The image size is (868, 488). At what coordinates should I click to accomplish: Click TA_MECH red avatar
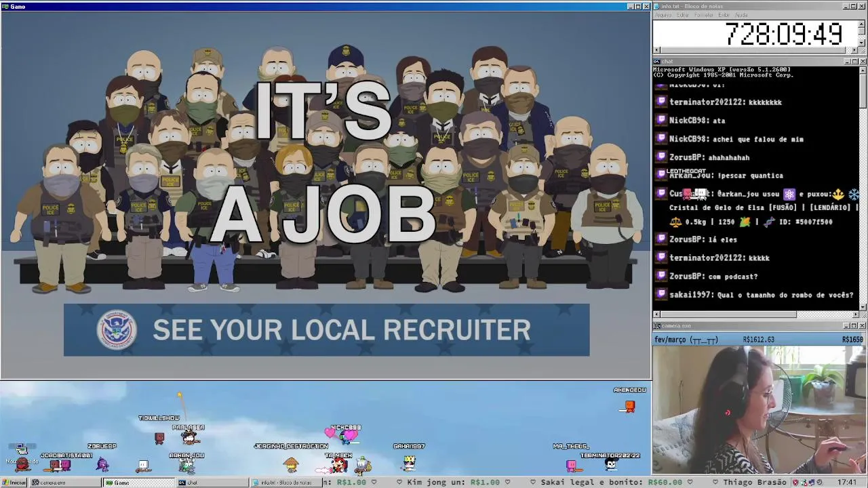[x=339, y=464]
